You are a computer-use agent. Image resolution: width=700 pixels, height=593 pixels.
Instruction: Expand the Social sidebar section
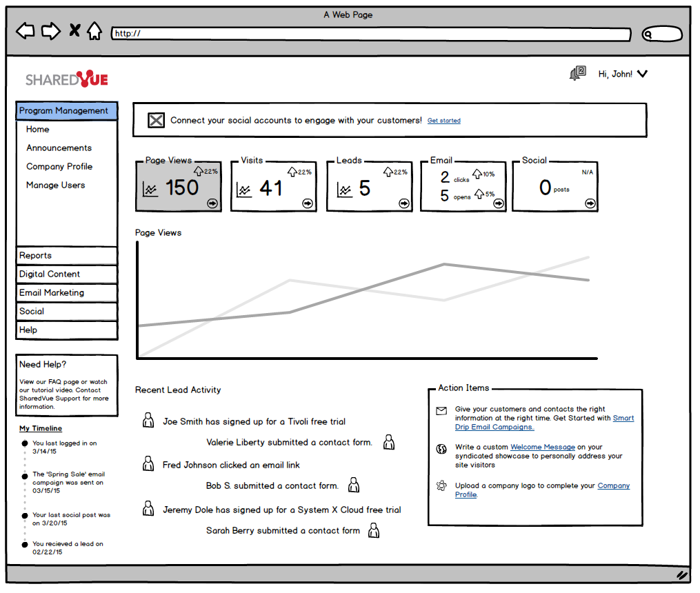click(67, 312)
